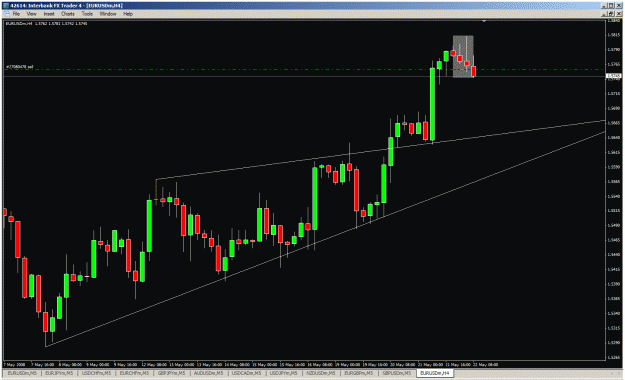625x380 pixels.
Task: Switch to the AUDUSDm,M5 chart tab
Action: pos(208,373)
